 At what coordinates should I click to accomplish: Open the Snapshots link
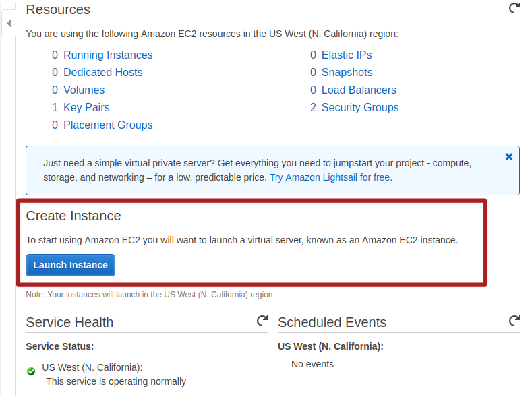[347, 73]
